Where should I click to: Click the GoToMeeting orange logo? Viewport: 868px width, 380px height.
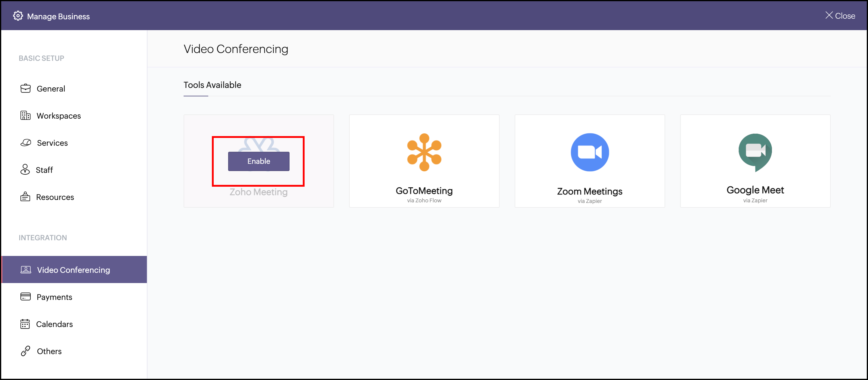[424, 152]
